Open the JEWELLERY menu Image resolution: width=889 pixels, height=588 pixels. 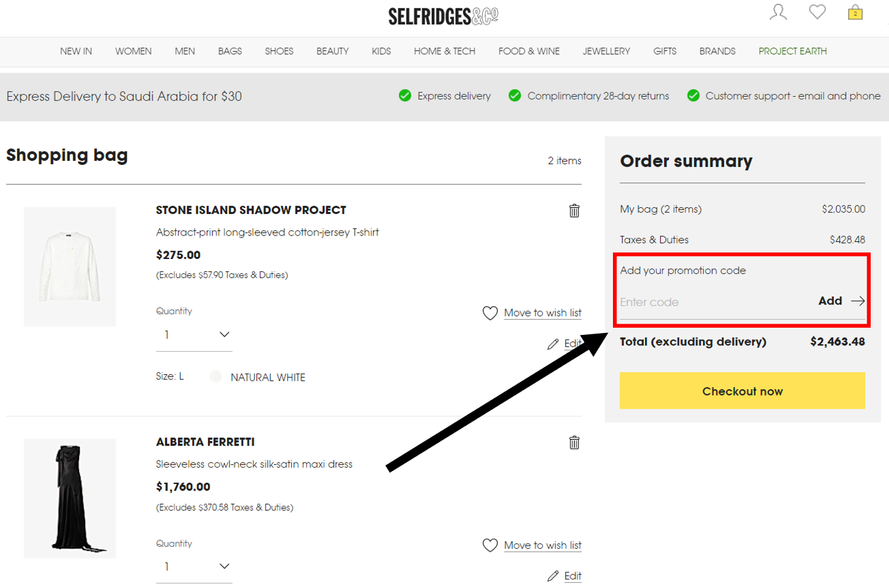606,51
